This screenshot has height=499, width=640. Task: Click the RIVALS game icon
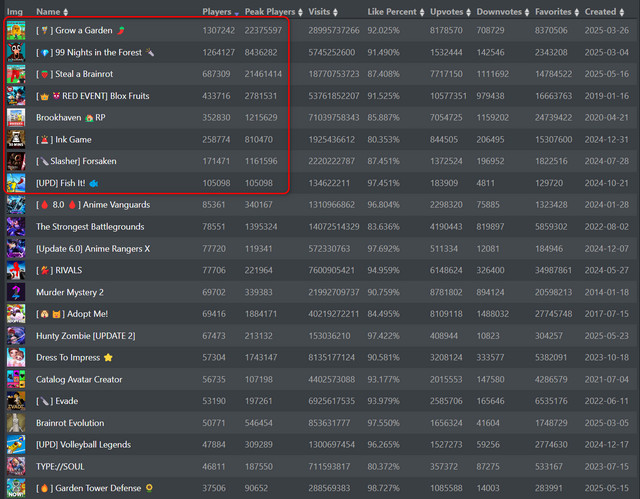[x=16, y=271]
